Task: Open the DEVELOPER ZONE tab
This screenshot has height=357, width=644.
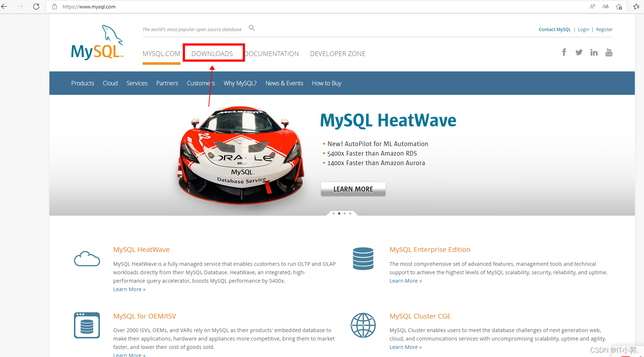Action: tap(338, 54)
